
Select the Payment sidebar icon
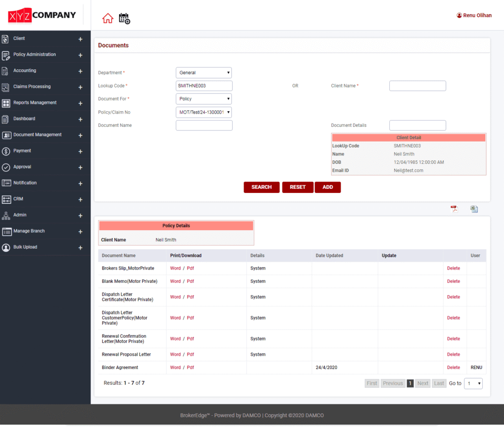point(6,151)
